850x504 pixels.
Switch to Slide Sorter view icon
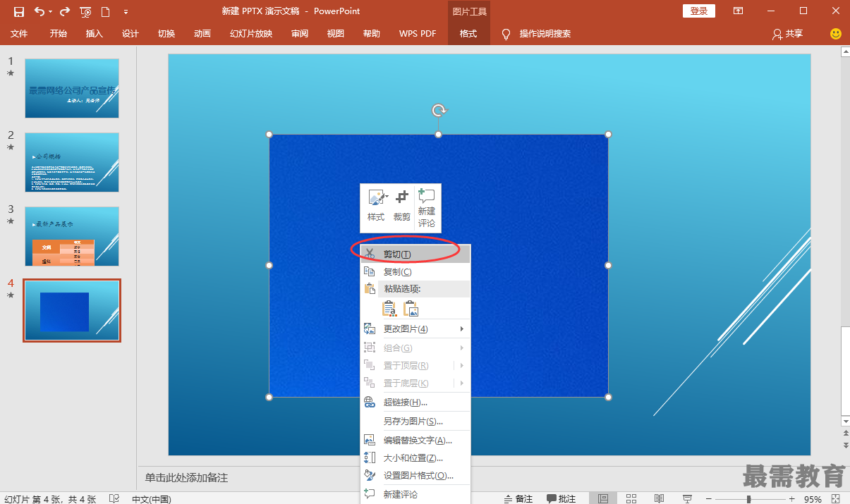click(x=631, y=498)
